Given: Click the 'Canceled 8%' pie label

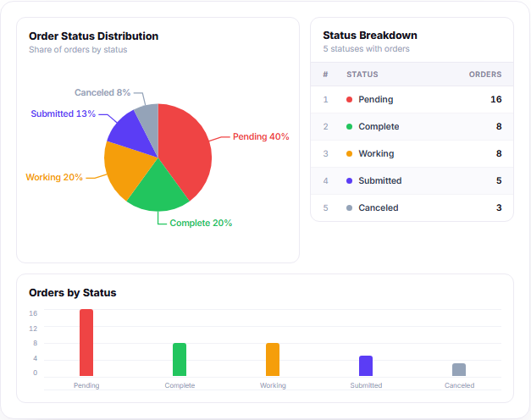Looking at the screenshot, I should (102, 92).
